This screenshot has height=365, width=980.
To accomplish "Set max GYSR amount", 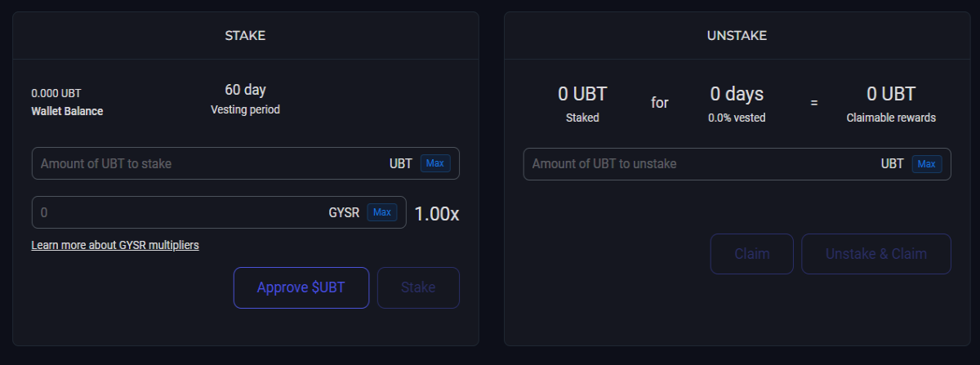I will (x=382, y=212).
